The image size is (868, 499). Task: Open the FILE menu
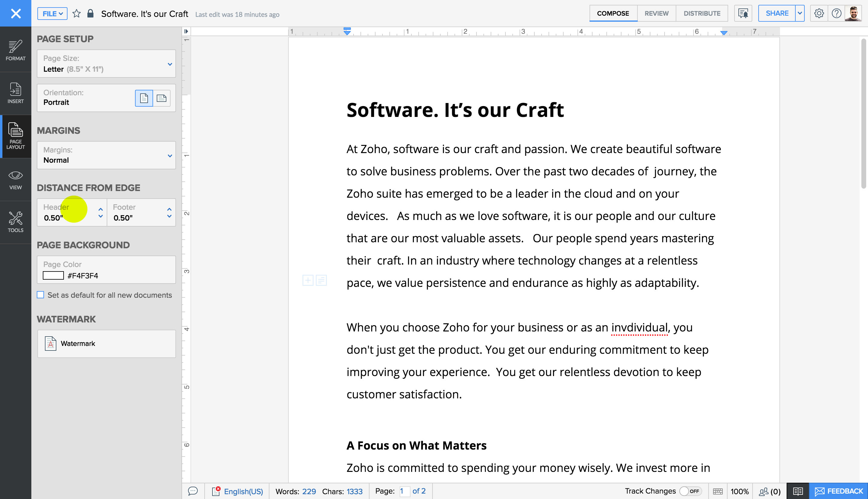[52, 14]
